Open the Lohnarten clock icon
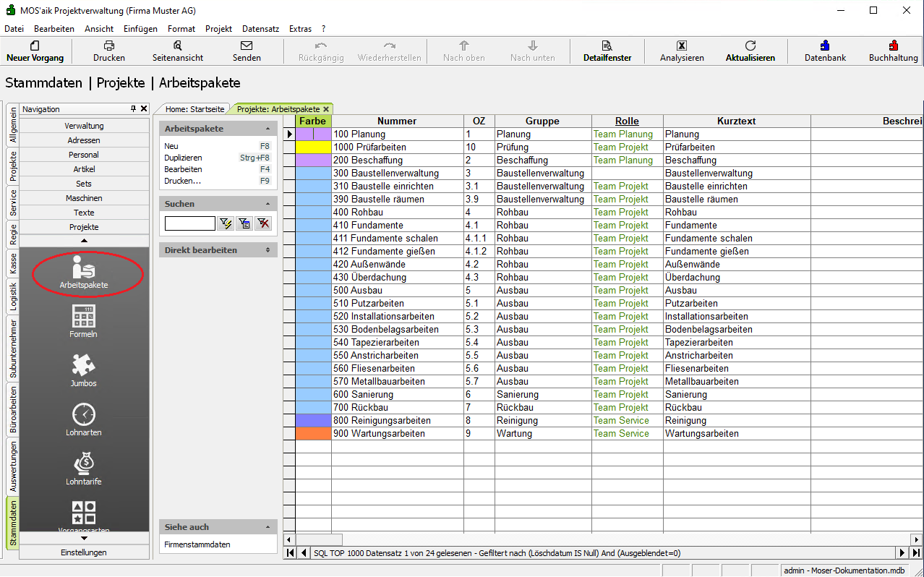The width and height of the screenshot is (924, 577). tap(84, 420)
